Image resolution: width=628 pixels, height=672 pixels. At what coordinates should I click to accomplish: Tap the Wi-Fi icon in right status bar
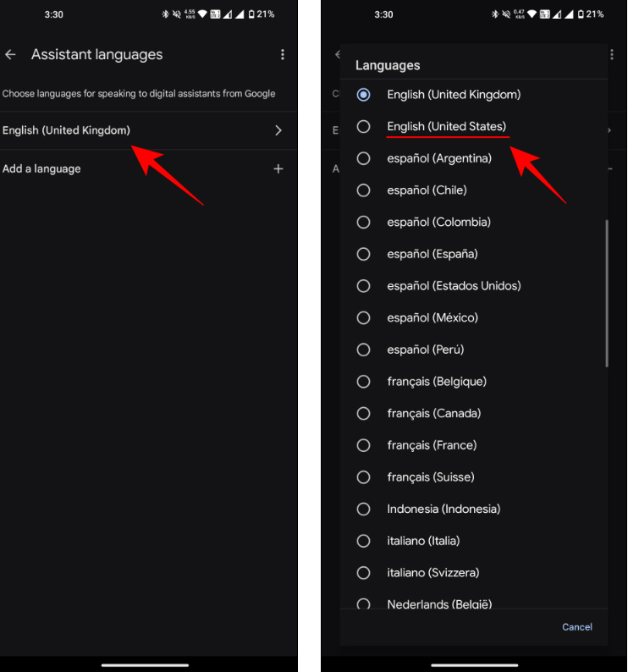[532, 14]
